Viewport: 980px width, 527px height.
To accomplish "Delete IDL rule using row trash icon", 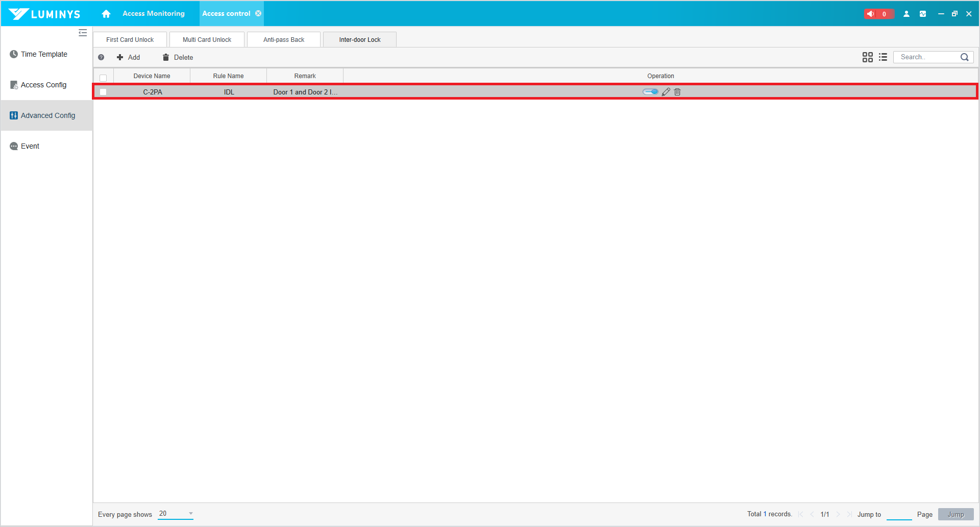I will tap(677, 92).
